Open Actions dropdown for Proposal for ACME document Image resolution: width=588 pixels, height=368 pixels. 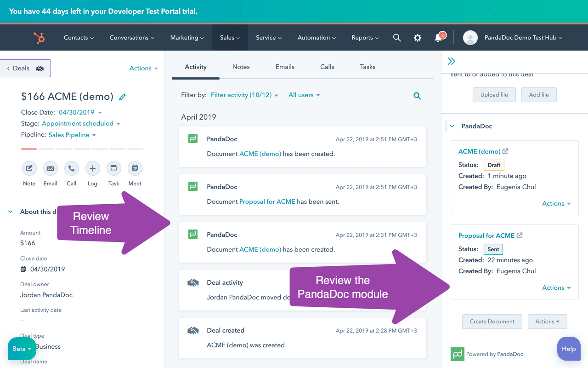(x=556, y=287)
